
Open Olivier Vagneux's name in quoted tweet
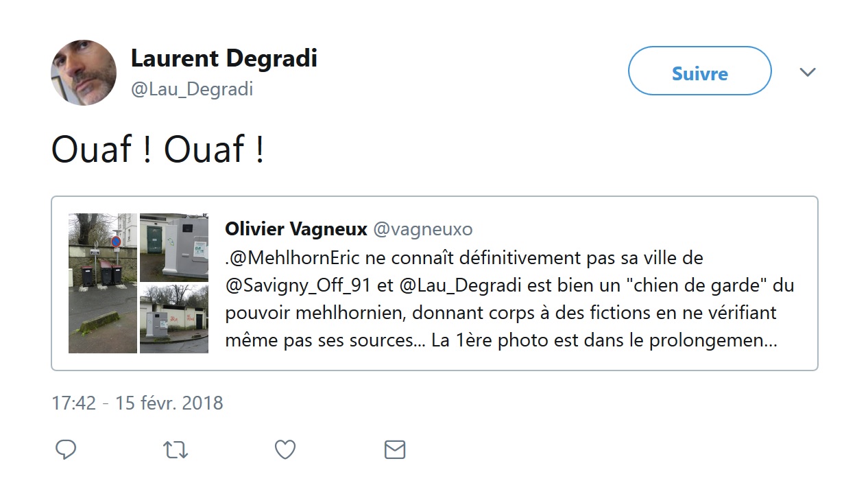coord(296,229)
